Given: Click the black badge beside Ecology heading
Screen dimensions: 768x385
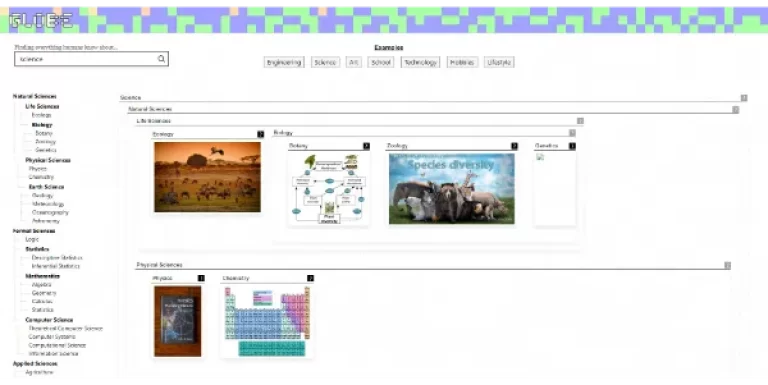Looking at the screenshot, I should (261, 134).
